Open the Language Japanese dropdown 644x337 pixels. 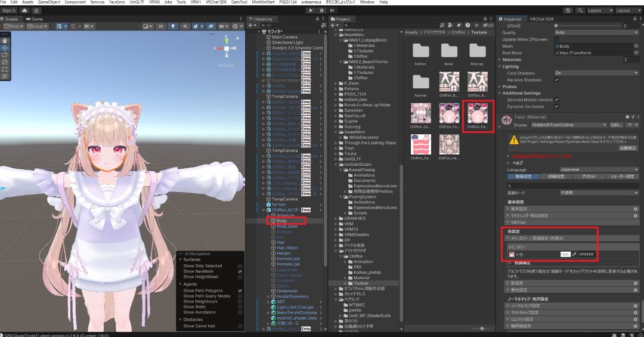[x=599, y=169]
